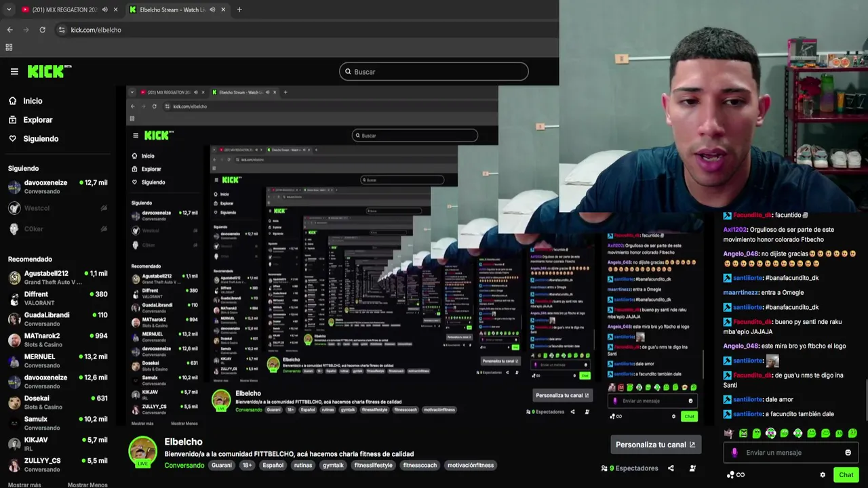
Task: Select the Guaraní tag
Action: (x=222, y=466)
